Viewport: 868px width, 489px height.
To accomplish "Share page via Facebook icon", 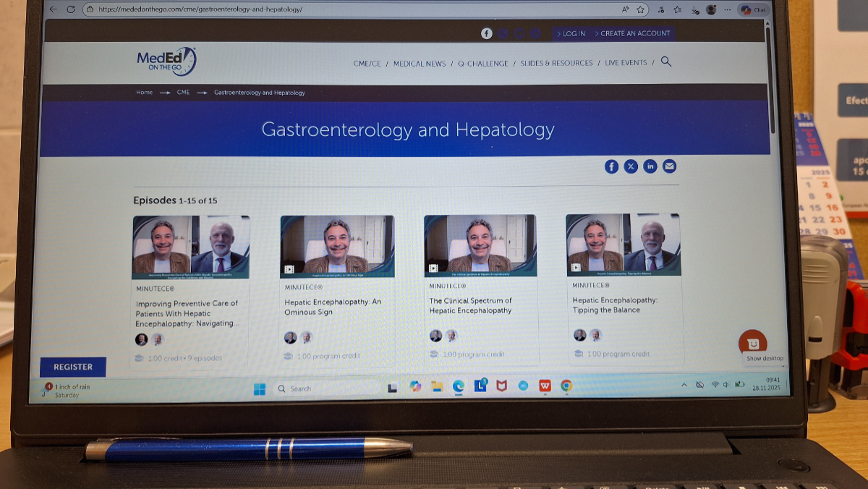I will (611, 166).
